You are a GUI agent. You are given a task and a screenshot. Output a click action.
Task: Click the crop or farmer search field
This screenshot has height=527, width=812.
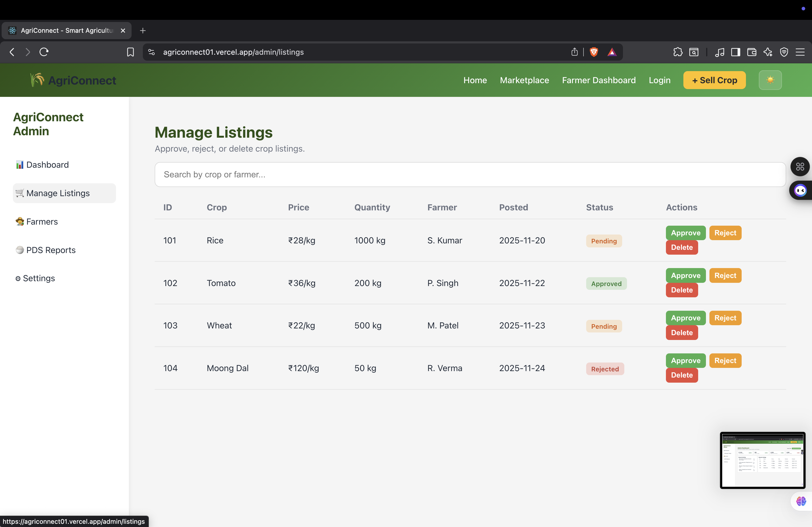click(x=470, y=174)
